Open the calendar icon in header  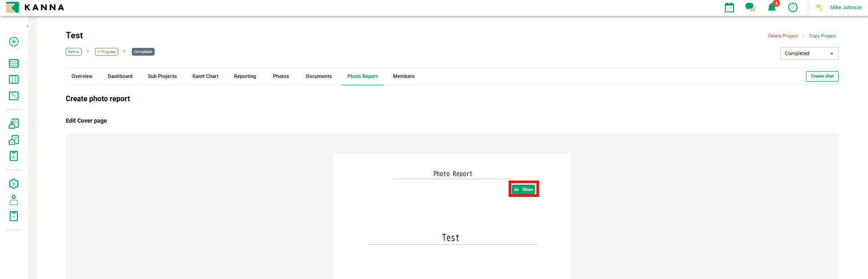[729, 8]
